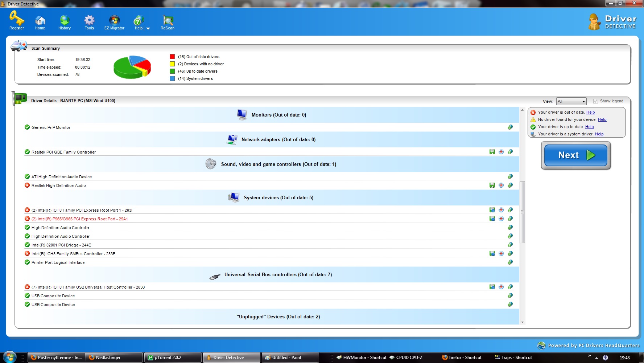
Task: Click globe info icon for P965/G965 Root Port 29A1
Action: (510, 219)
